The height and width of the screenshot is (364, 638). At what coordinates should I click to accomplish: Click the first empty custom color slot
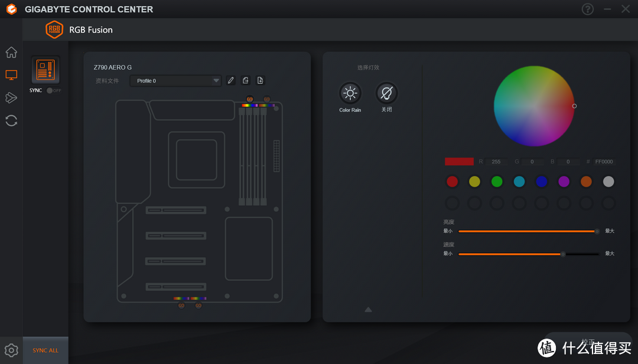coord(452,203)
